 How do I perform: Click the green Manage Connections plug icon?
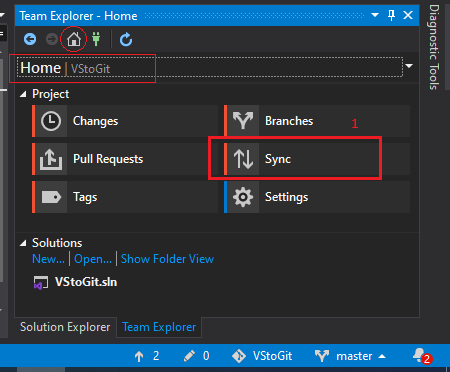pos(96,39)
